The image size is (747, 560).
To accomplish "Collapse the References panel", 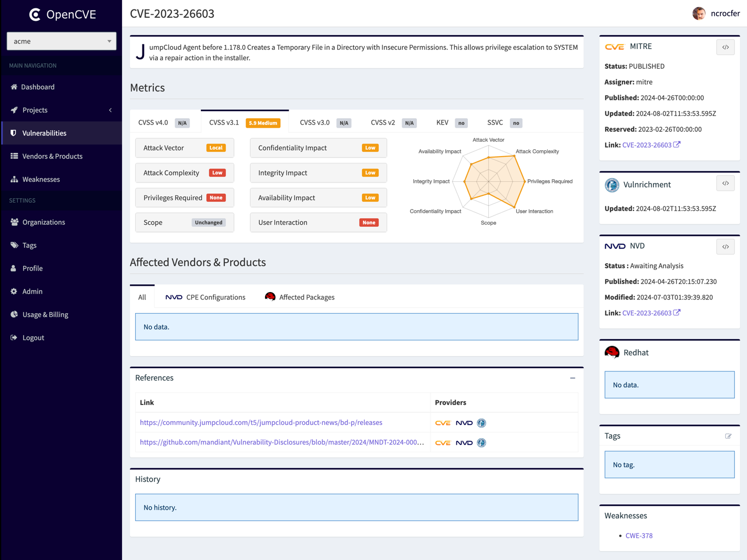I will pyautogui.click(x=571, y=378).
